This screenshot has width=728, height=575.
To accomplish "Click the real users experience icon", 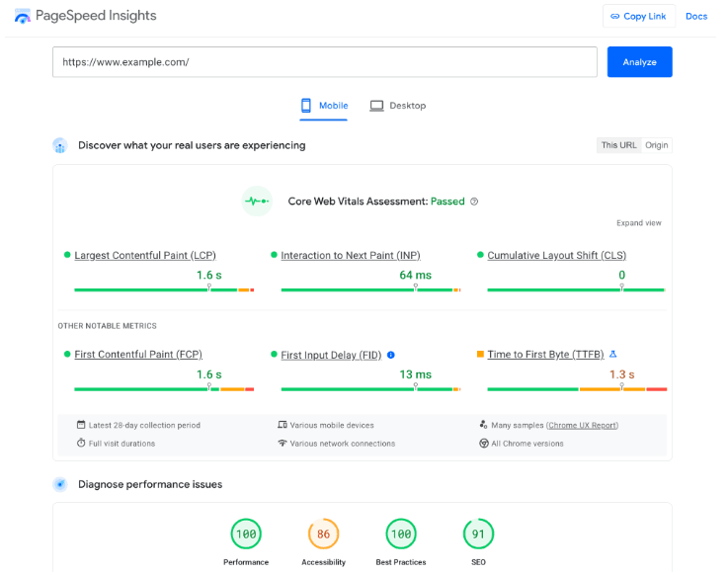I will [60, 145].
